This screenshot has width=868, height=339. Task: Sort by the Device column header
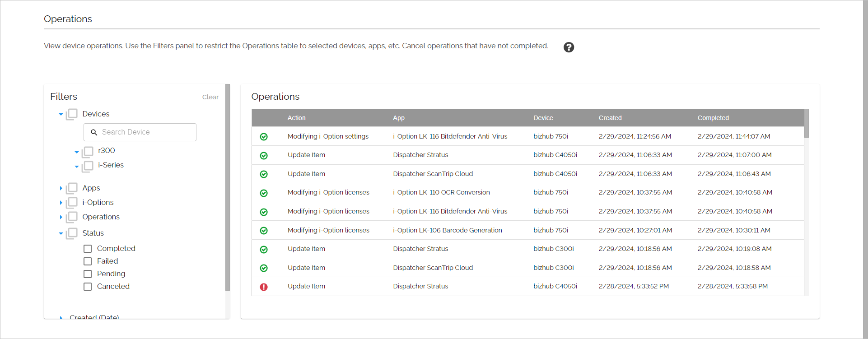click(543, 118)
